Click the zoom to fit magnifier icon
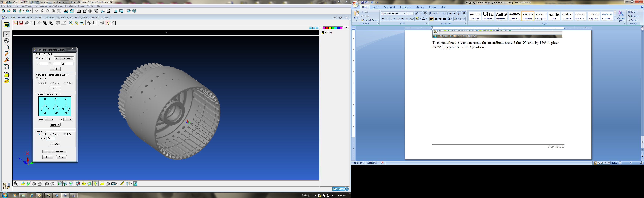 point(71,23)
